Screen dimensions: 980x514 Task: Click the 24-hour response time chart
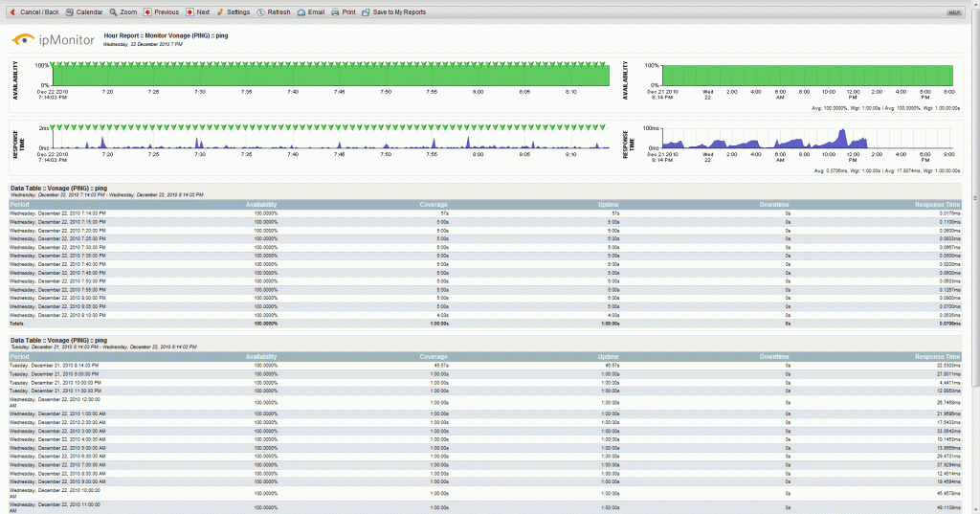[807, 138]
